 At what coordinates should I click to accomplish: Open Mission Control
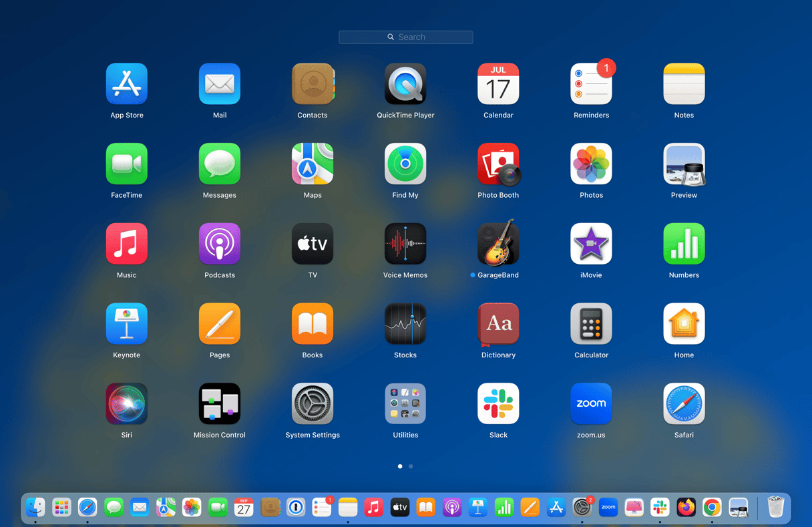219,403
